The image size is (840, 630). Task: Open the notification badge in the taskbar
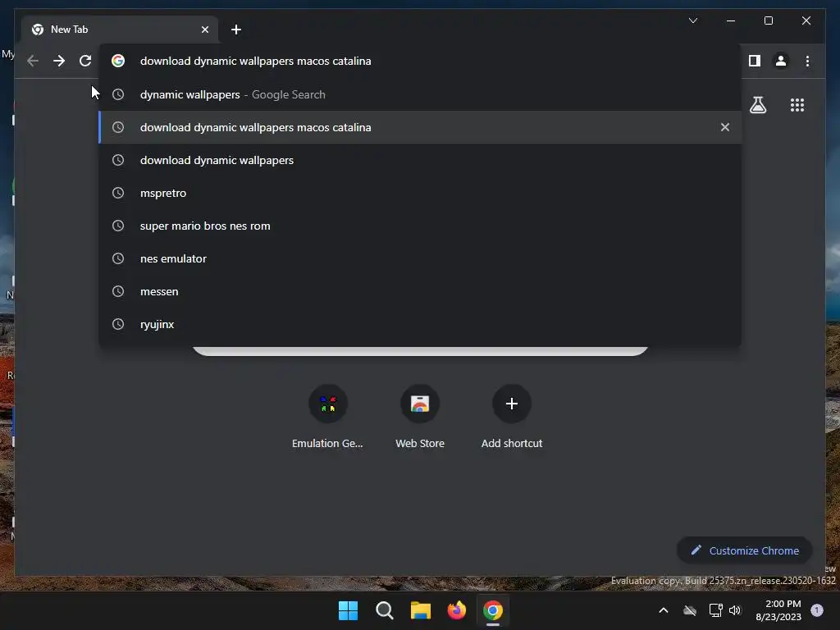817,609
